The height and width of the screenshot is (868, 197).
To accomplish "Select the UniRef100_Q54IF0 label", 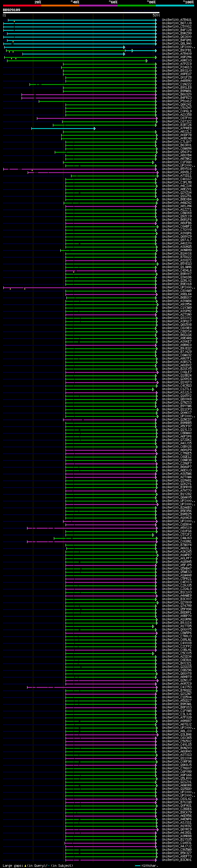I will click(176, 152).
